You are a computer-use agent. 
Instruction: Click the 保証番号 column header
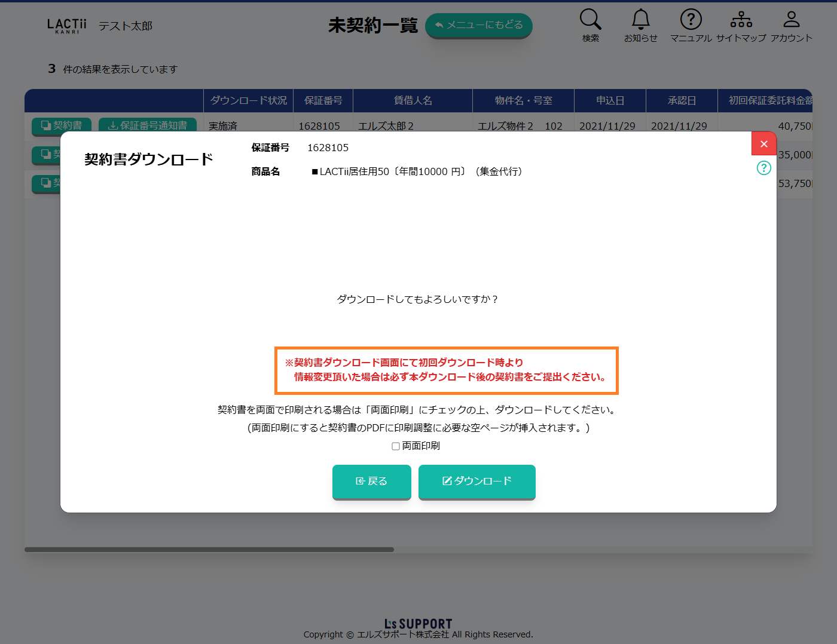tap(323, 100)
